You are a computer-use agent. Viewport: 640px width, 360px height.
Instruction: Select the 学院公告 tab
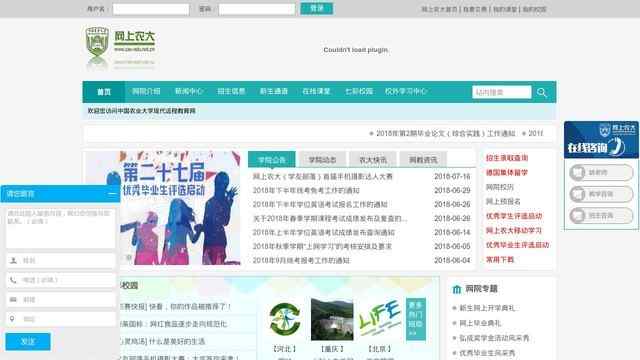[272, 160]
